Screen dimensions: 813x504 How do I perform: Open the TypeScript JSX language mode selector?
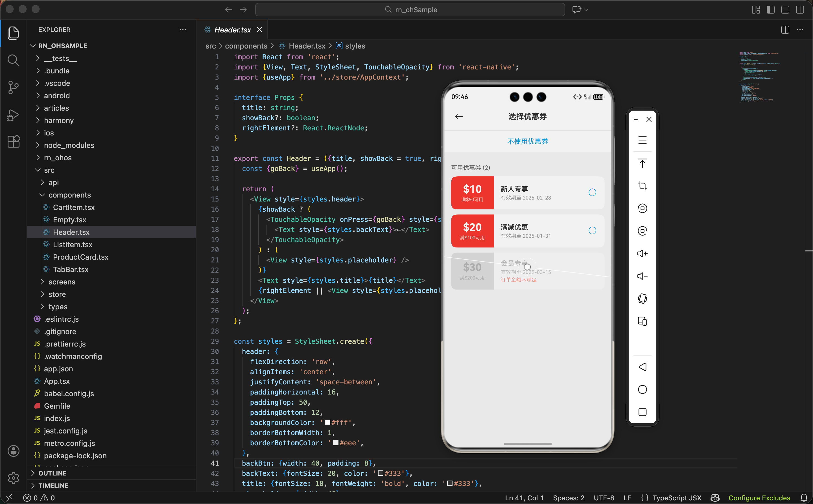676,498
